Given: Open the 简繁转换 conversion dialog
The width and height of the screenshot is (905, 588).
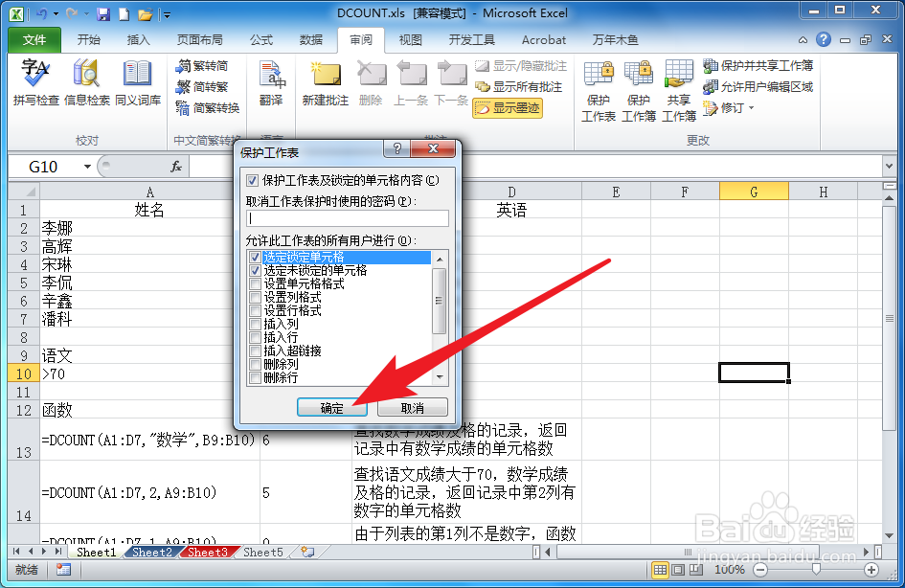Looking at the screenshot, I should click(207, 107).
